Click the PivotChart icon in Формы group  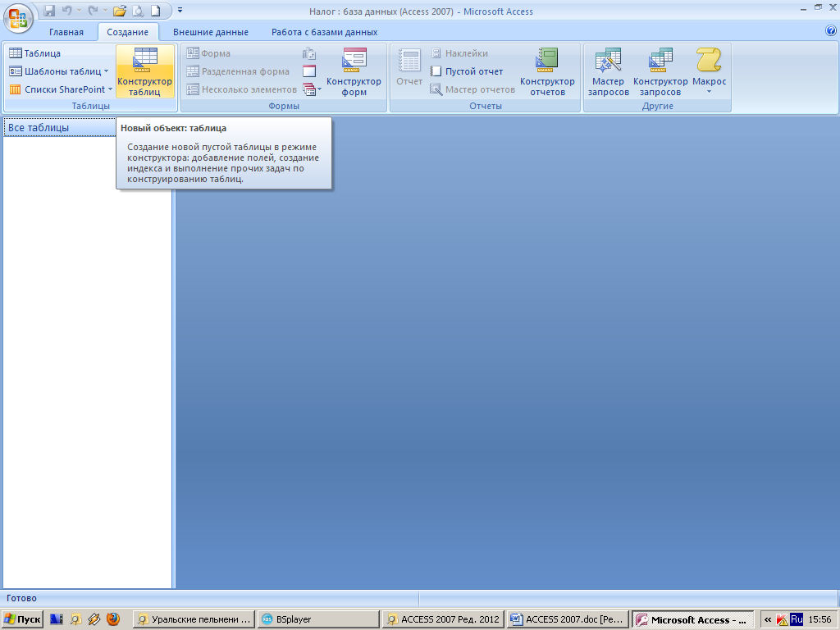point(309,53)
